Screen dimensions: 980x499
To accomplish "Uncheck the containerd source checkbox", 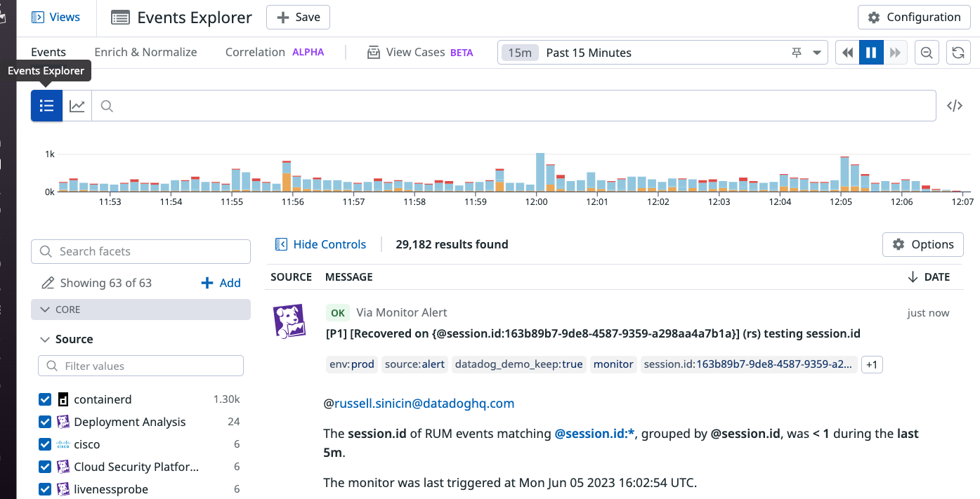I will (x=45, y=399).
